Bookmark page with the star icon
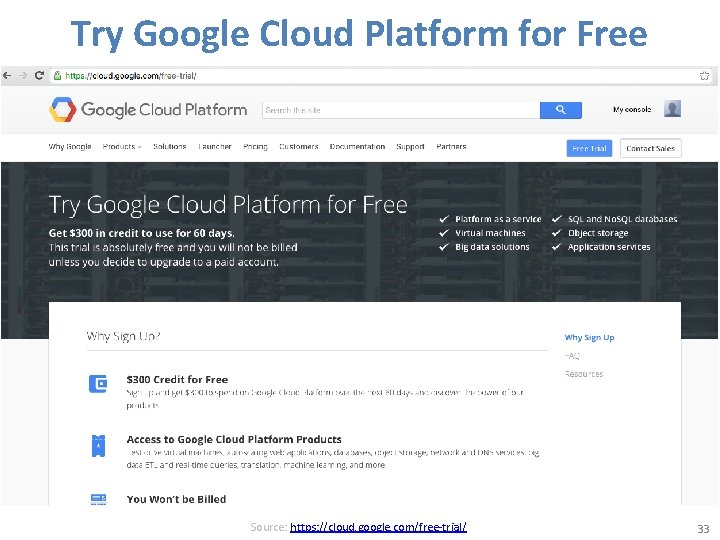Screen dimensions: 720x540 (x=704, y=76)
